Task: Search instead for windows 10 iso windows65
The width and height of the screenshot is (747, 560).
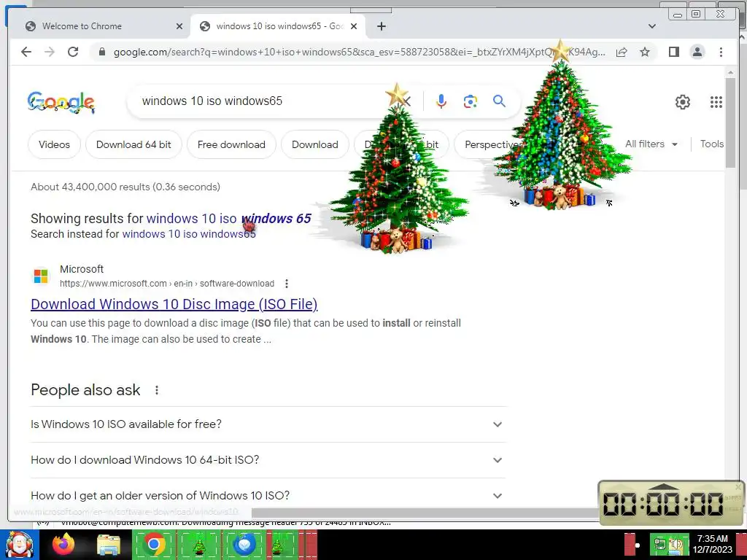Action: (x=189, y=234)
